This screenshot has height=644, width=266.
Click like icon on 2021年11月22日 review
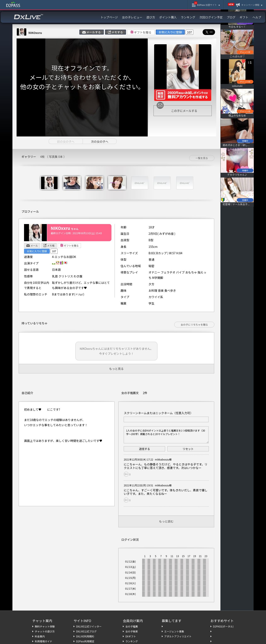tap(126, 500)
